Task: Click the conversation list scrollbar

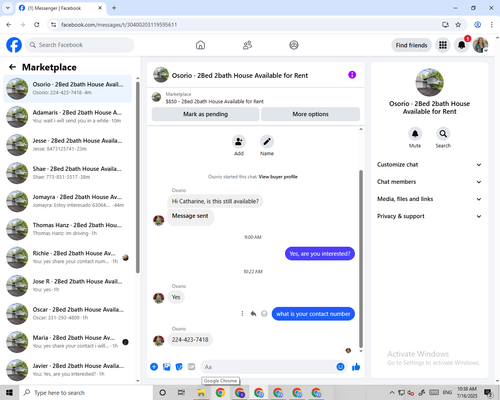Action: 138,177
